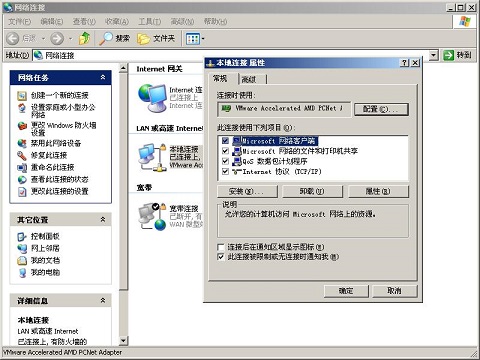Screen dimensions: 480x360
Task: Switch to the General (常规) tab
Action: (222, 79)
